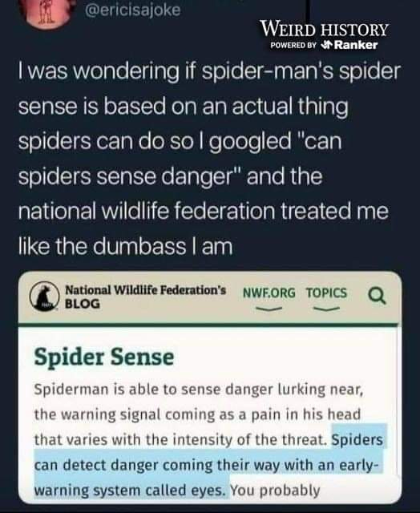This screenshot has height=513, width=420.
Task: Click the 'Powered by' label
Action: (x=293, y=45)
